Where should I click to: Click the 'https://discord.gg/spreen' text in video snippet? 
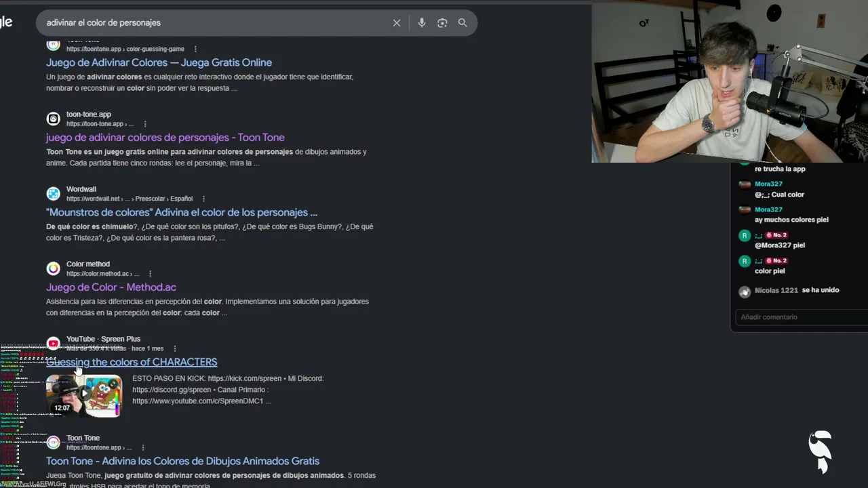click(x=173, y=390)
